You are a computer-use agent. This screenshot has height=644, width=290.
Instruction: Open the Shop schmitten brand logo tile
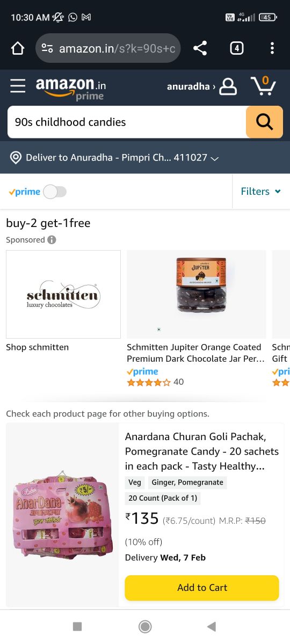[63, 294]
